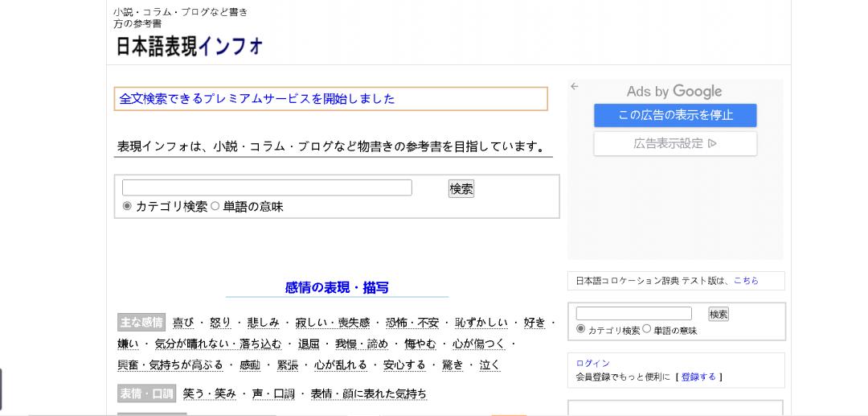Click the 登録する registration link
The width and height of the screenshot is (868, 416).
698,377
